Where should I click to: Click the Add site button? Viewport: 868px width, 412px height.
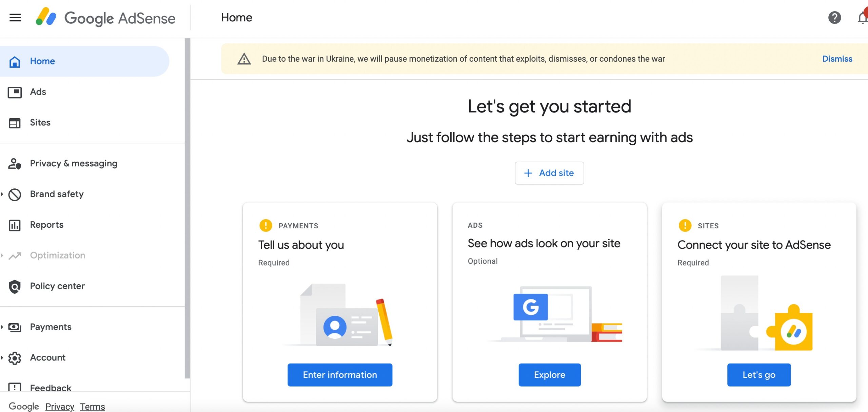pyautogui.click(x=549, y=172)
